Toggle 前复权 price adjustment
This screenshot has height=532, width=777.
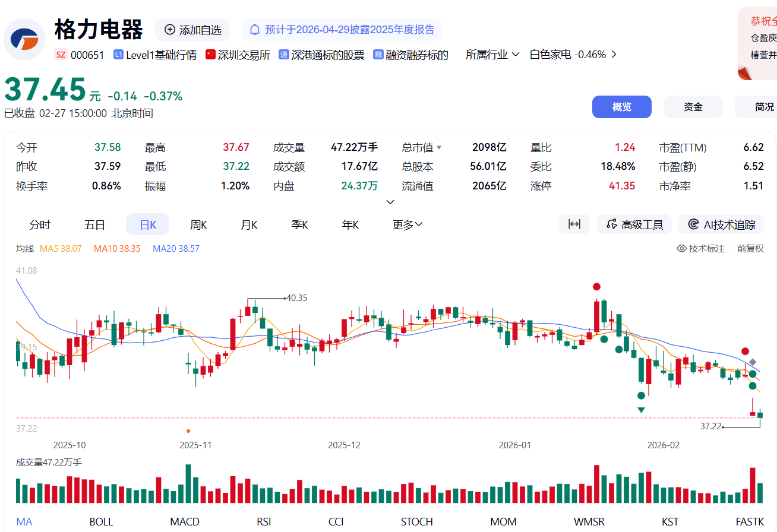pyautogui.click(x=750, y=249)
